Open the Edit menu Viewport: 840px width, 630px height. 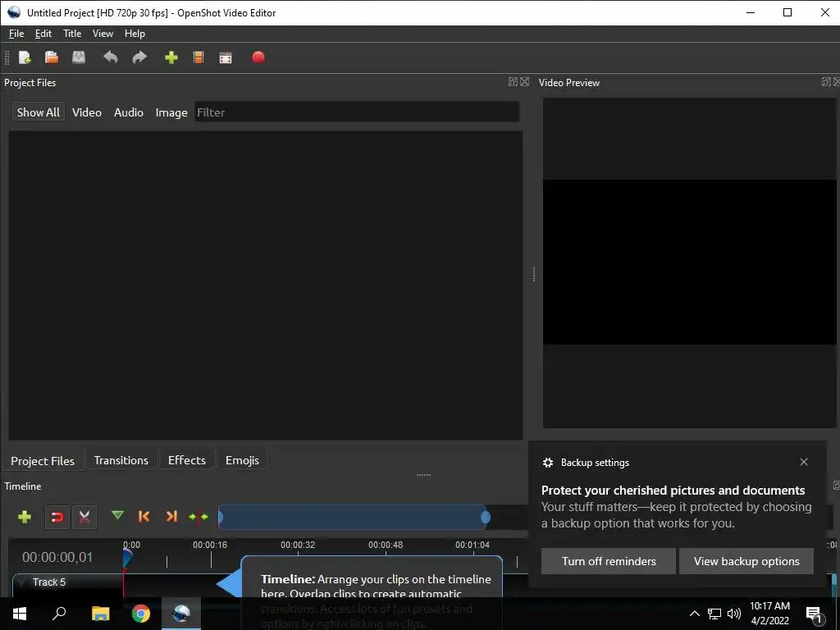click(x=43, y=33)
